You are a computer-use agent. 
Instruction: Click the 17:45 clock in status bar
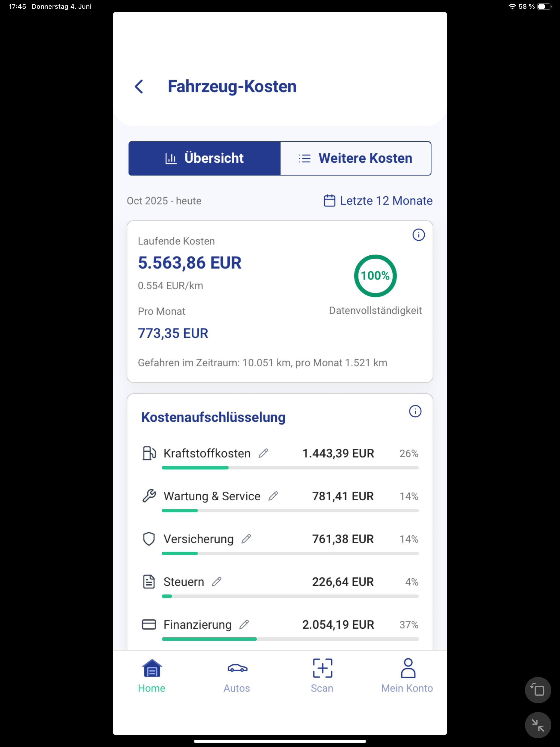pos(17,6)
